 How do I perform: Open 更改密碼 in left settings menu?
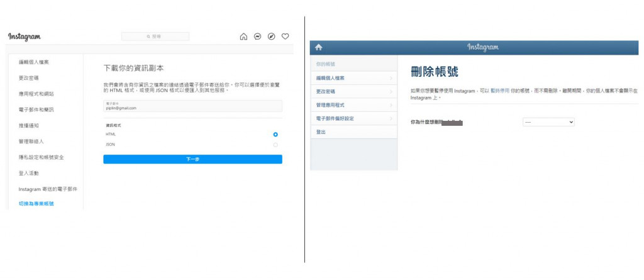click(28, 78)
